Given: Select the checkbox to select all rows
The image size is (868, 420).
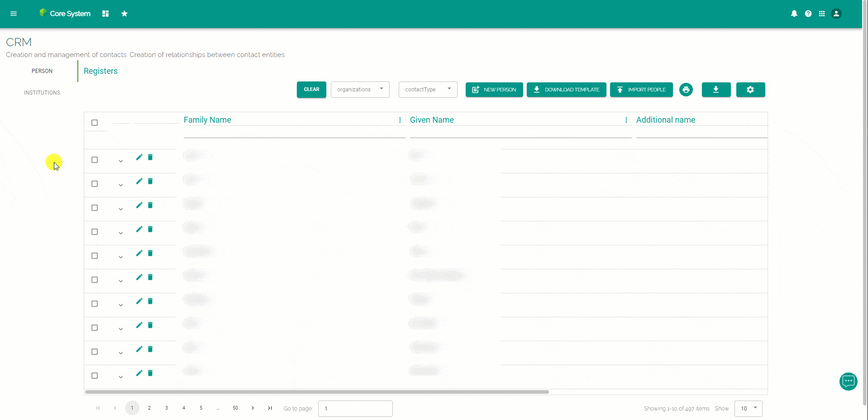Looking at the screenshot, I should (94, 123).
